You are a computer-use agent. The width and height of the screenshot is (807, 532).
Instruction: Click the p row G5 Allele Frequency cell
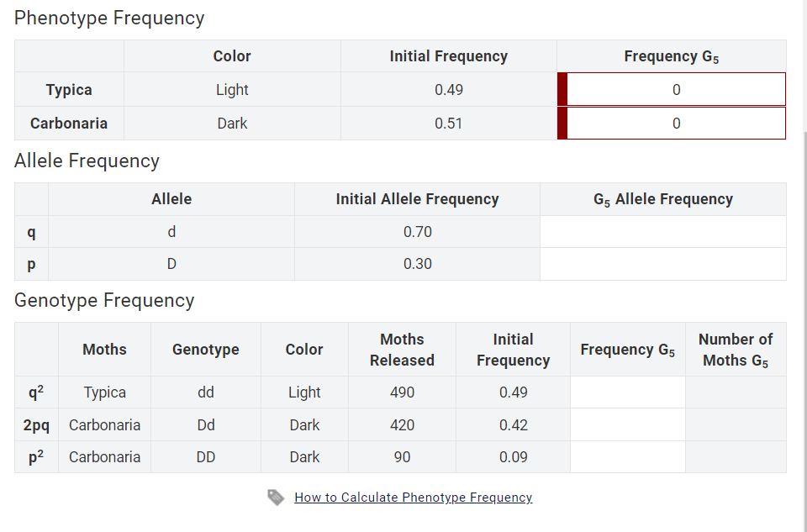pos(662,264)
